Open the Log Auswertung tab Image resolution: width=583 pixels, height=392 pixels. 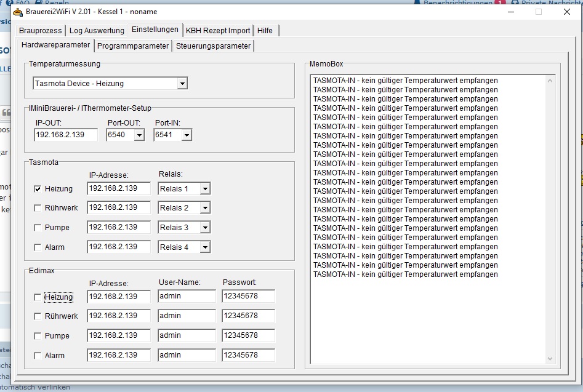96,30
